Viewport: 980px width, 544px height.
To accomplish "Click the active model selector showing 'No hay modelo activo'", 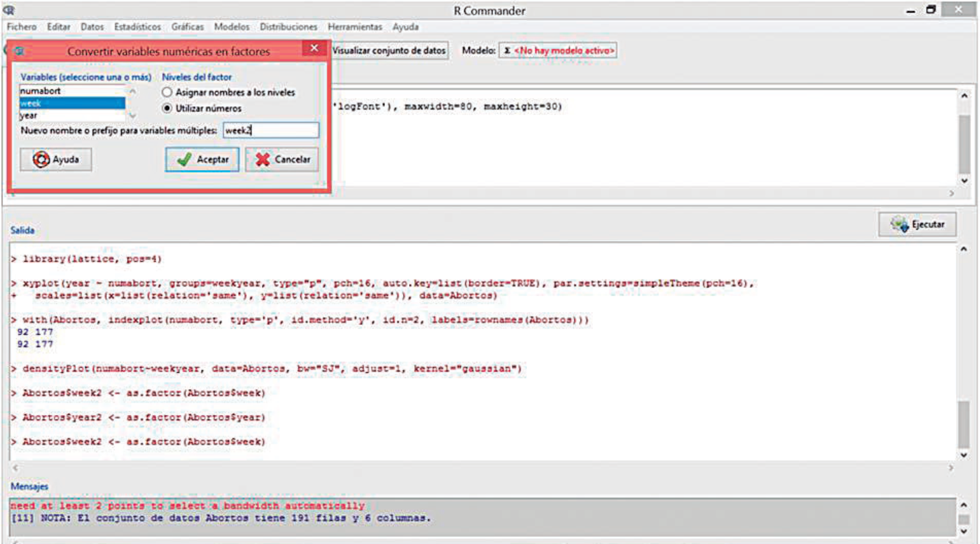I will click(558, 51).
